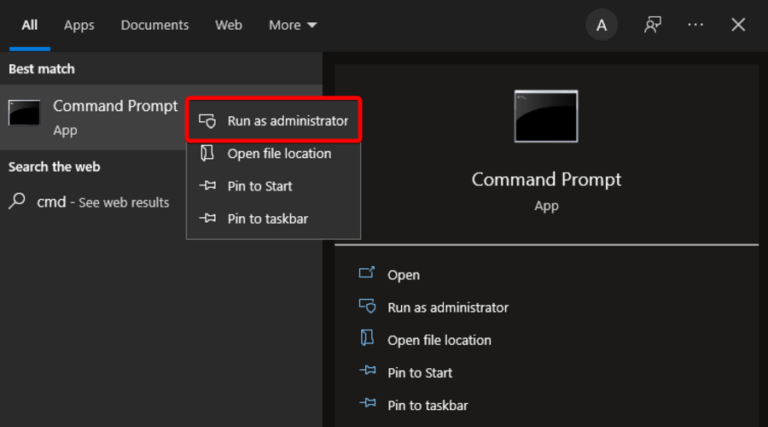Click the pin icon next to Pin to taskbar in context menu
Viewport: 768px width, 427px height.
click(x=208, y=218)
